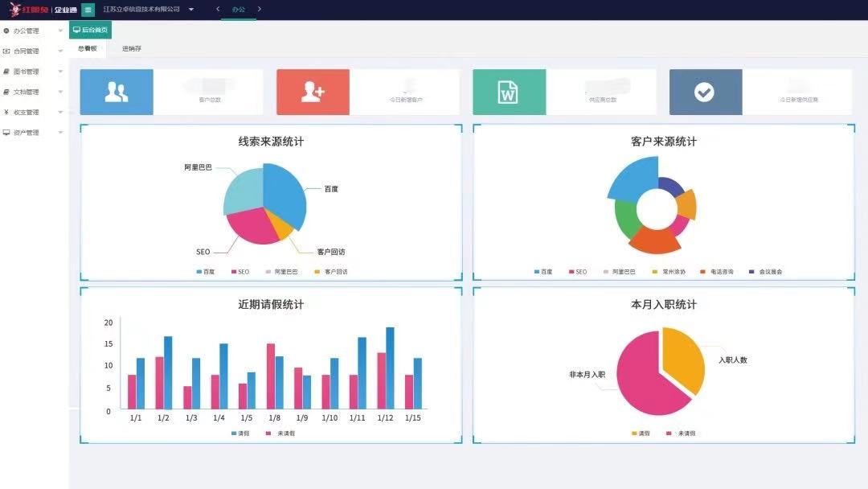Image resolution: width=868 pixels, height=489 pixels.
Task: Click the chart title "客户来源统计"
Action: point(664,142)
